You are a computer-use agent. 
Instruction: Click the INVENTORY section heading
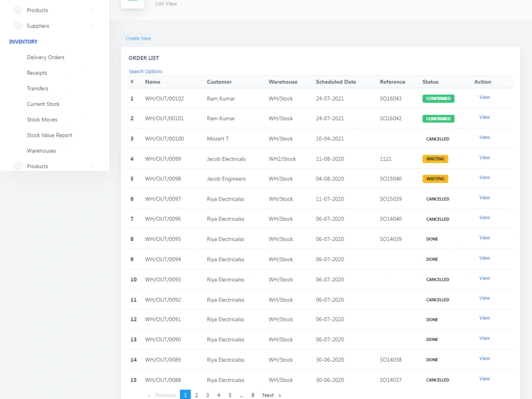point(23,41)
